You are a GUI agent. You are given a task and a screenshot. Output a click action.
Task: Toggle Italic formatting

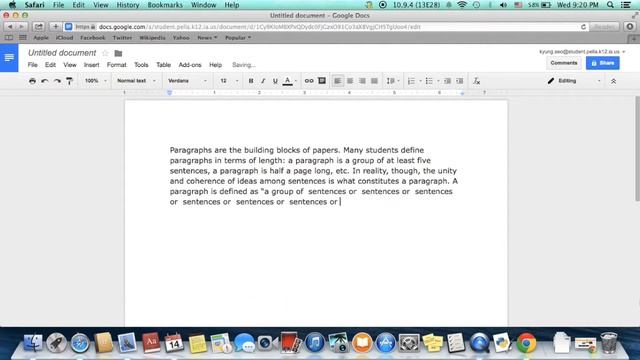263,81
